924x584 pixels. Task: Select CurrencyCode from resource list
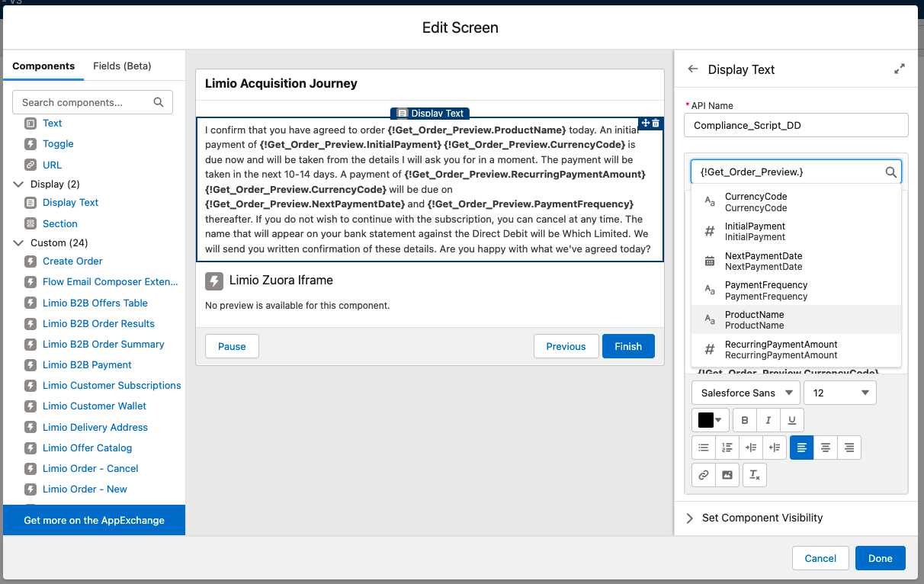[x=796, y=202]
